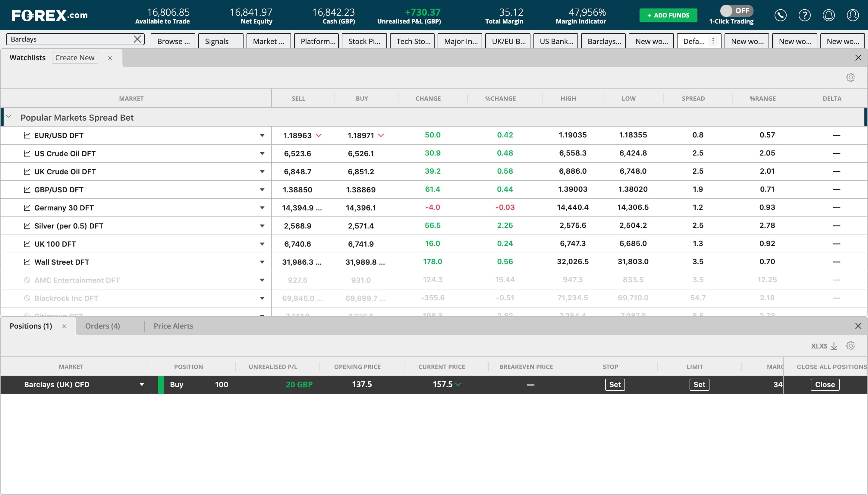Open the Default workspace options menu
Viewport: 868px width, 495px height.
[713, 41]
